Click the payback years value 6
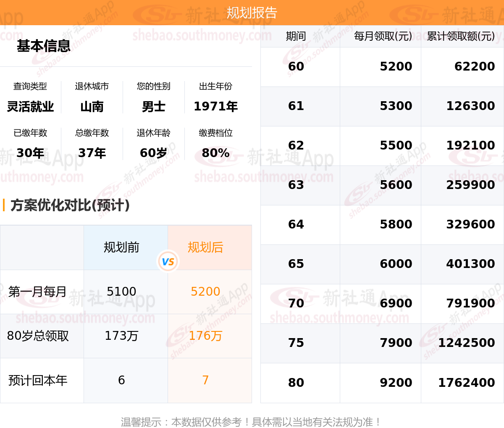The width and height of the screenshot is (504, 428). click(121, 381)
